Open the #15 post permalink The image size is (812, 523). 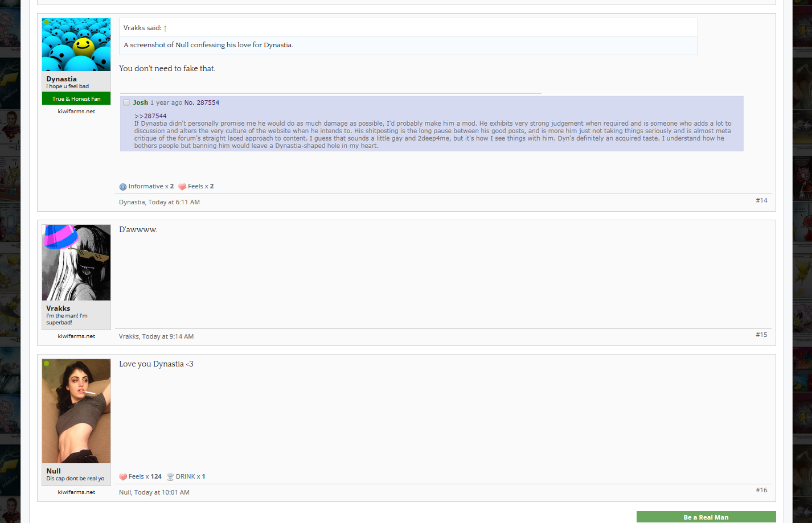pos(761,335)
